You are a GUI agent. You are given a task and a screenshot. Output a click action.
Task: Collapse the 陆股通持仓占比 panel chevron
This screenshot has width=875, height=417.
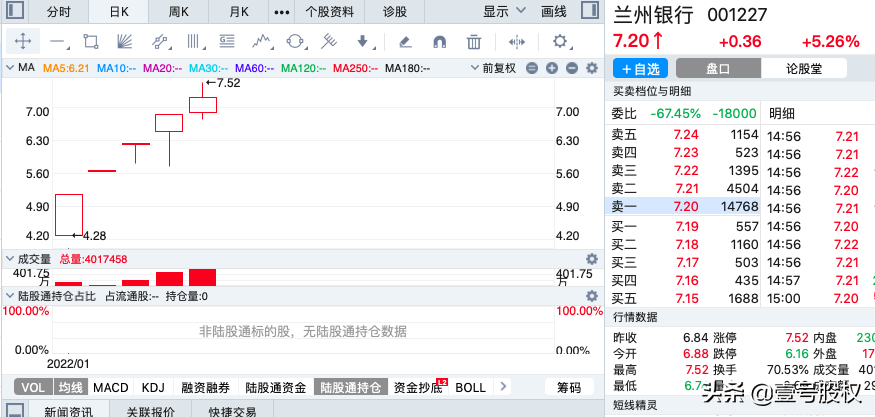10,296
